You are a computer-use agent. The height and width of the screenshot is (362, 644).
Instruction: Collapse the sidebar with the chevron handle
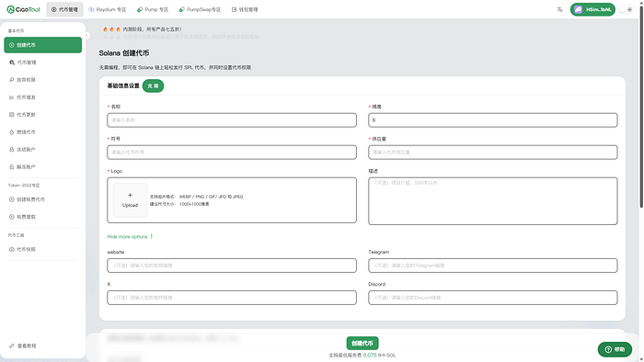tap(86, 36)
